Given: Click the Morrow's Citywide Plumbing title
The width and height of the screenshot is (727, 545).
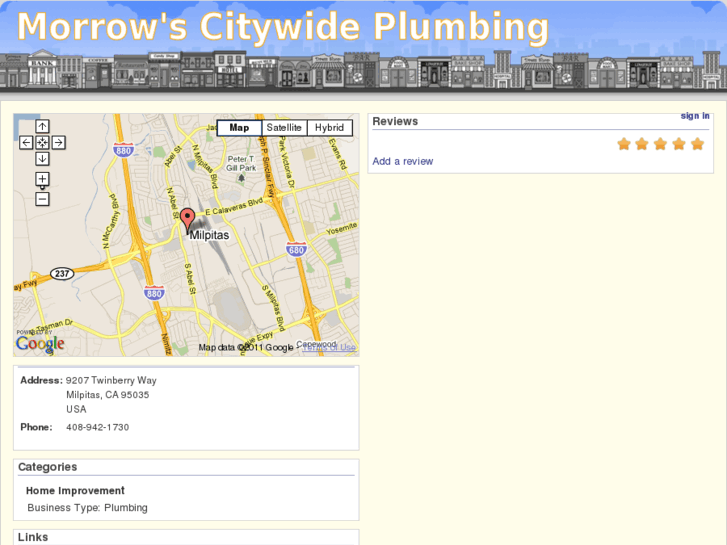Looking at the screenshot, I should [283, 26].
